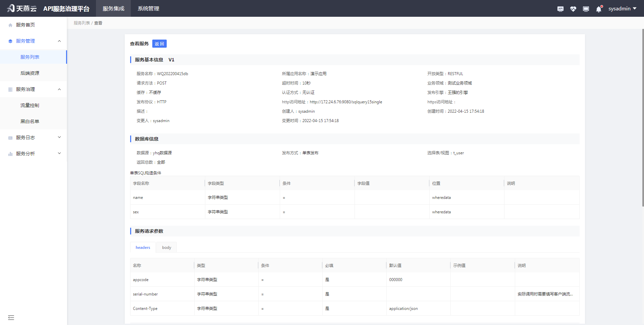Collapse the 服务管理 section
Screen dimensions: 644x325
[x=59, y=41]
